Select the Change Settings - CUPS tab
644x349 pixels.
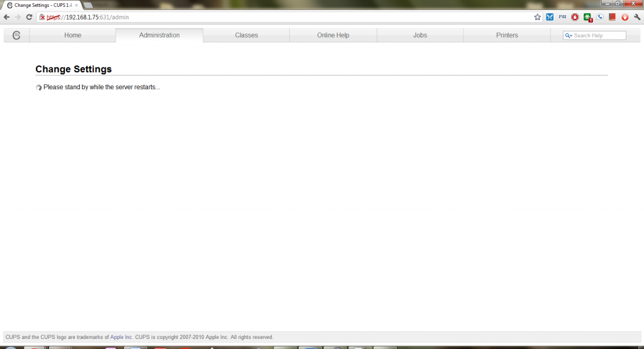pyautogui.click(x=42, y=5)
